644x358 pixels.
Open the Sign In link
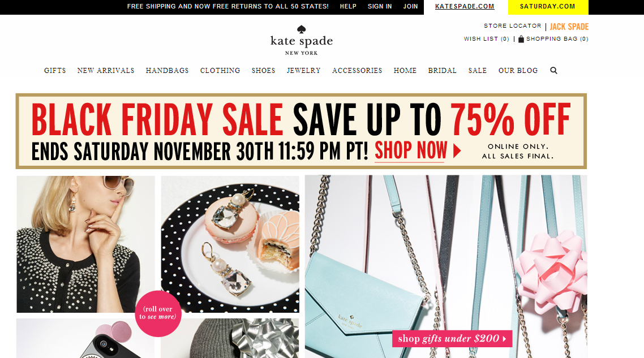coord(380,7)
